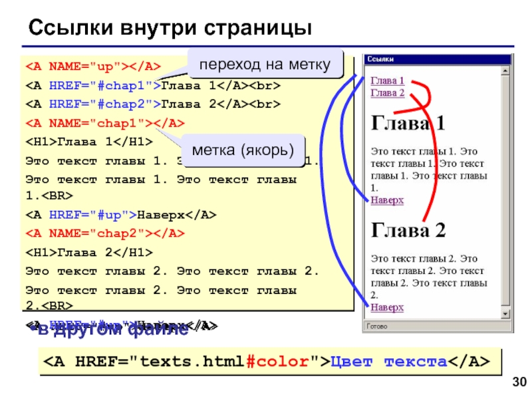Viewport: 532px width, 399px height.
Task: Click the second Наверх link under Глава 2
Action: point(389,307)
